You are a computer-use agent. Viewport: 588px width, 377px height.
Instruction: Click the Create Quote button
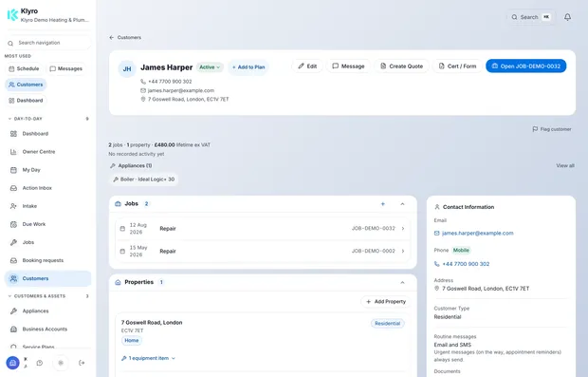(x=401, y=66)
